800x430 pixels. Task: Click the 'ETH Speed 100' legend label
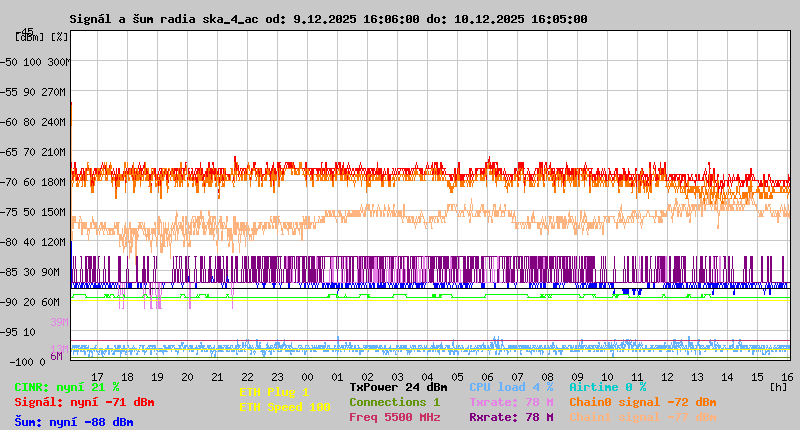pos(285,407)
